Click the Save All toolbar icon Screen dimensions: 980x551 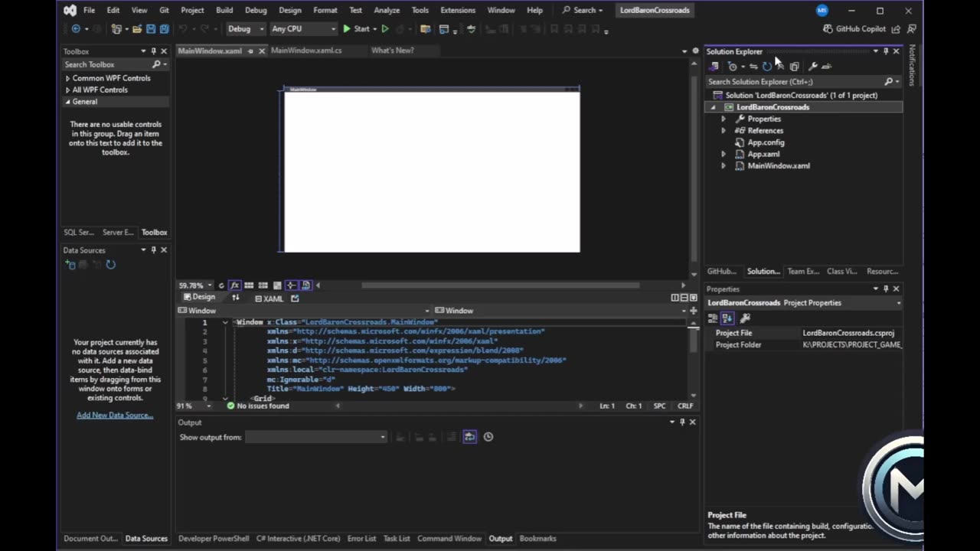pos(164,29)
